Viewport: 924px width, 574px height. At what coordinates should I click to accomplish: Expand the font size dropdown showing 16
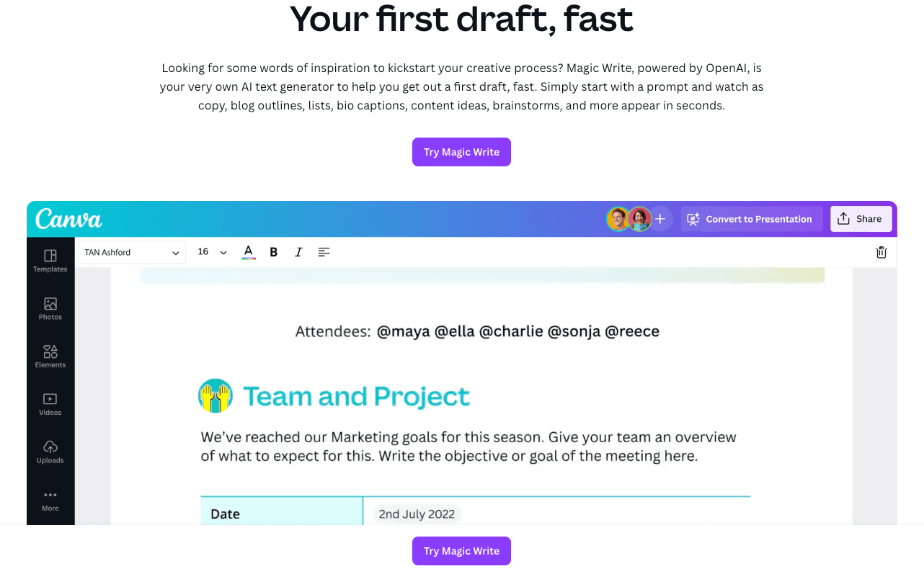[211, 252]
